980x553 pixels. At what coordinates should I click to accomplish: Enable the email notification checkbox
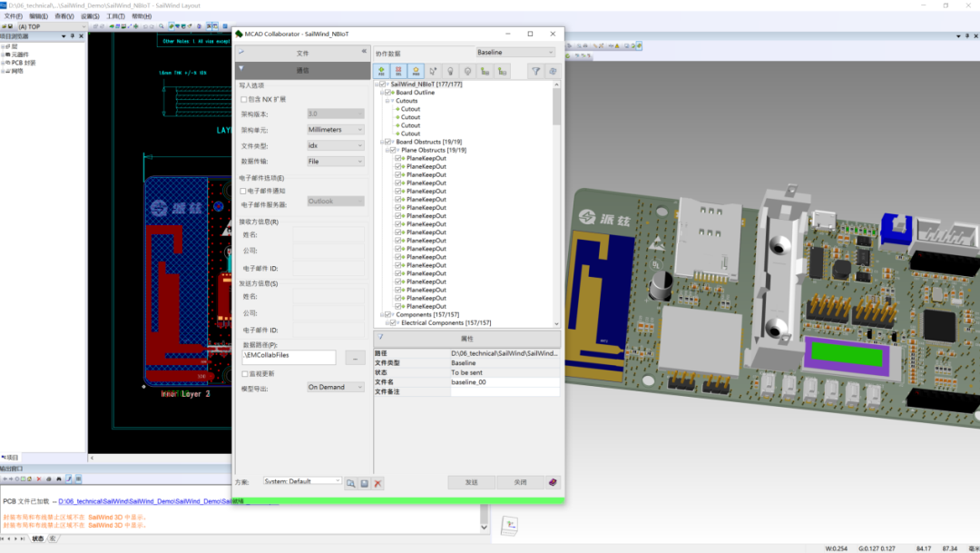pyautogui.click(x=244, y=192)
